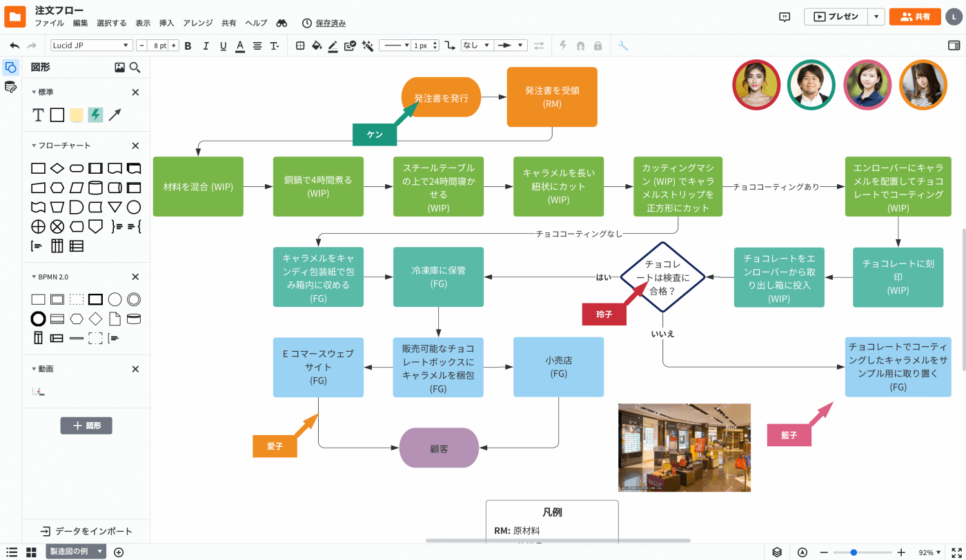Toggle fullscreen with the expand icon

(955, 552)
